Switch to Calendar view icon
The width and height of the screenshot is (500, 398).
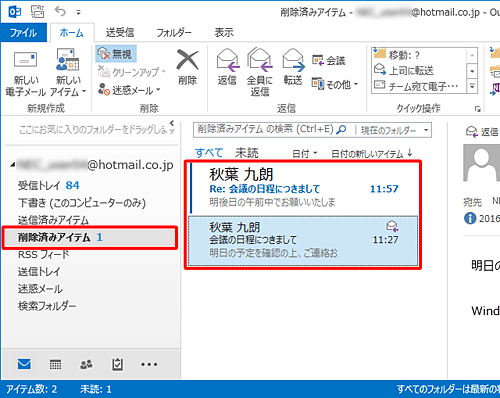click(x=55, y=364)
